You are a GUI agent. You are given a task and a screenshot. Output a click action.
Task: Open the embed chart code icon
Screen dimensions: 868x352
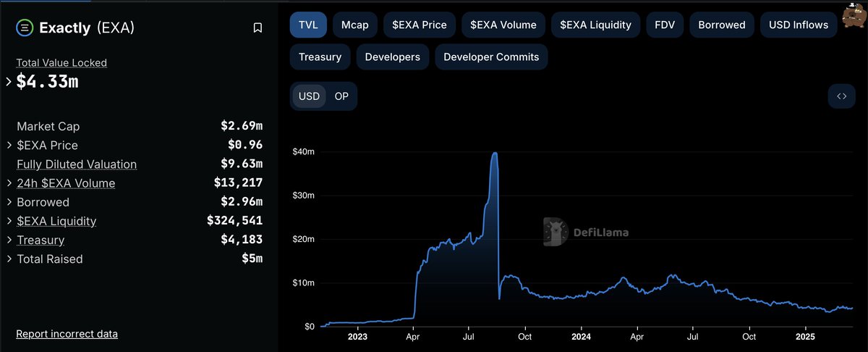coord(842,96)
